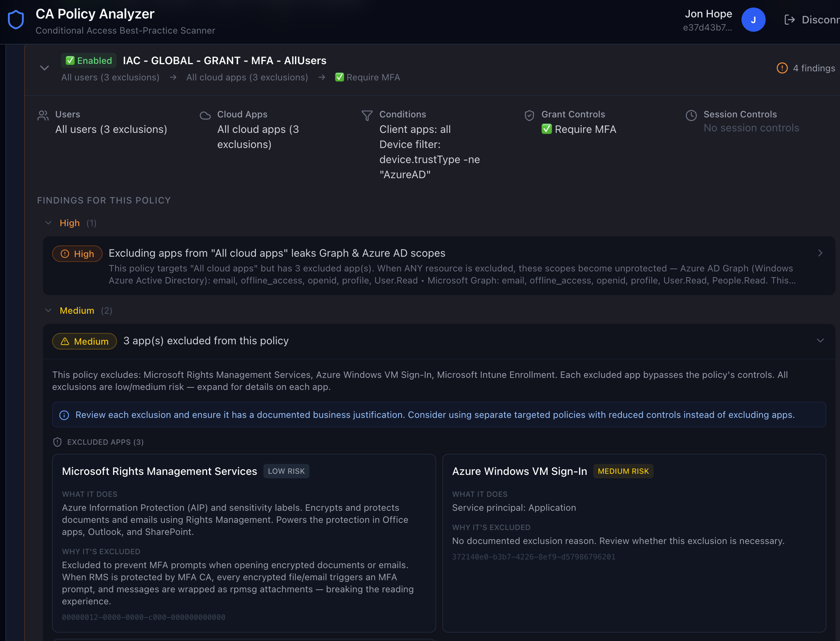Click the Jon Hope avatar circle
The width and height of the screenshot is (840, 641).
pyautogui.click(x=753, y=20)
